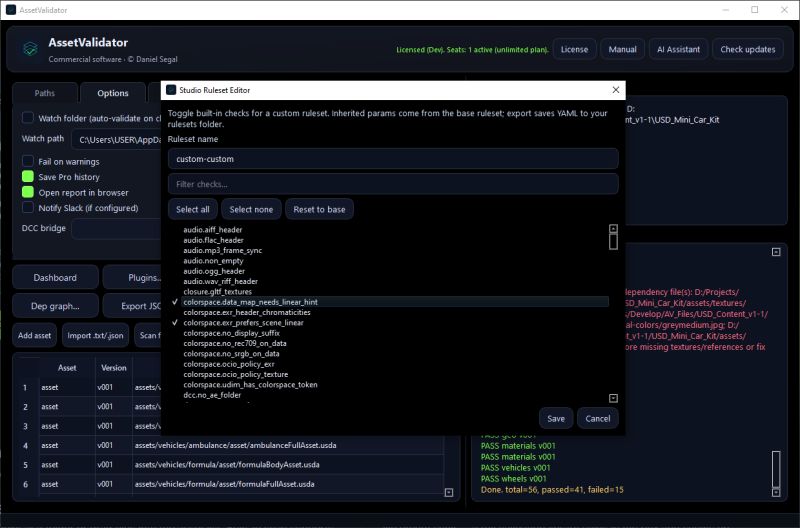
Task: Select audio.ogg_header check
Action: (214, 271)
